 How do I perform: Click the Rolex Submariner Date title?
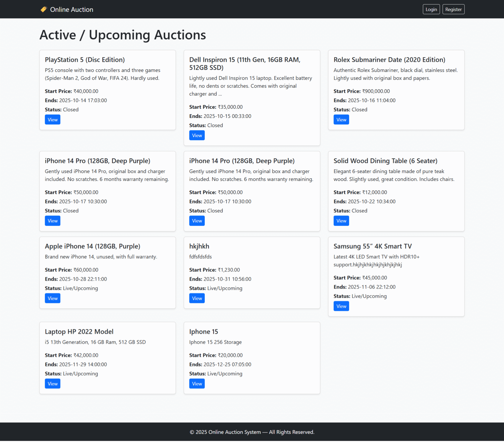click(x=389, y=60)
